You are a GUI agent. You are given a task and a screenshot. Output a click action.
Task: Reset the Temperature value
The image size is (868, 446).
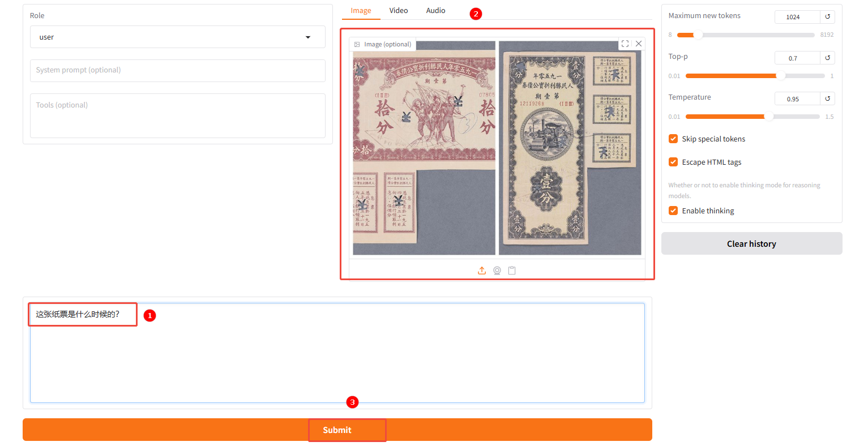pos(827,98)
